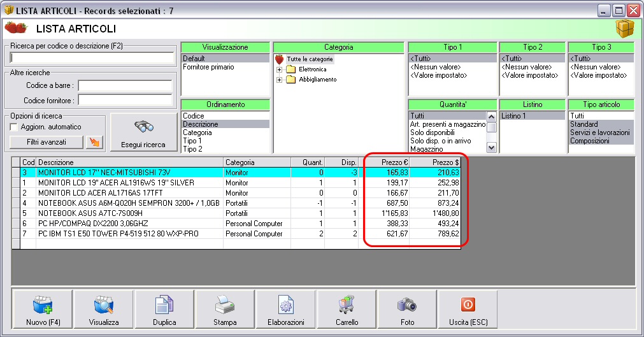Select Solo disponibili quantity filter
644x337 pixels.
pos(448,133)
